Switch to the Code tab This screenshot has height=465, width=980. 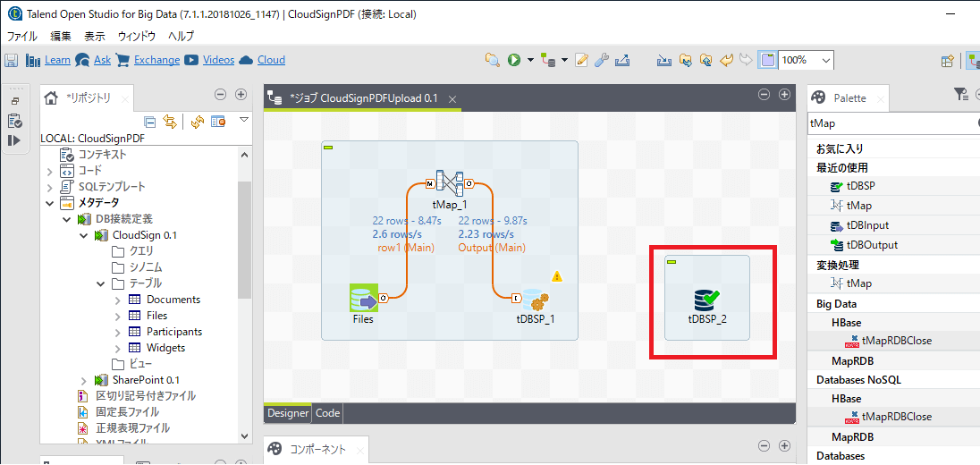(x=327, y=413)
